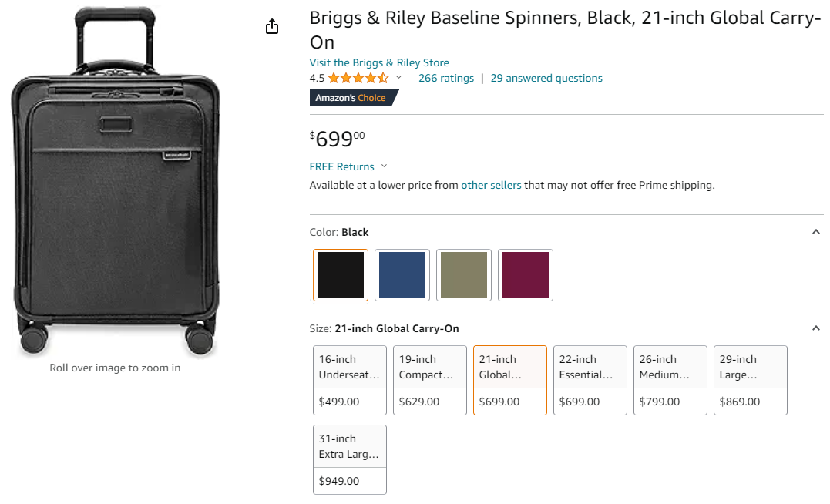The image size is (830, 504).
Task: Choose the 22-inch Essential size option
Action: (x=590, y=381)
